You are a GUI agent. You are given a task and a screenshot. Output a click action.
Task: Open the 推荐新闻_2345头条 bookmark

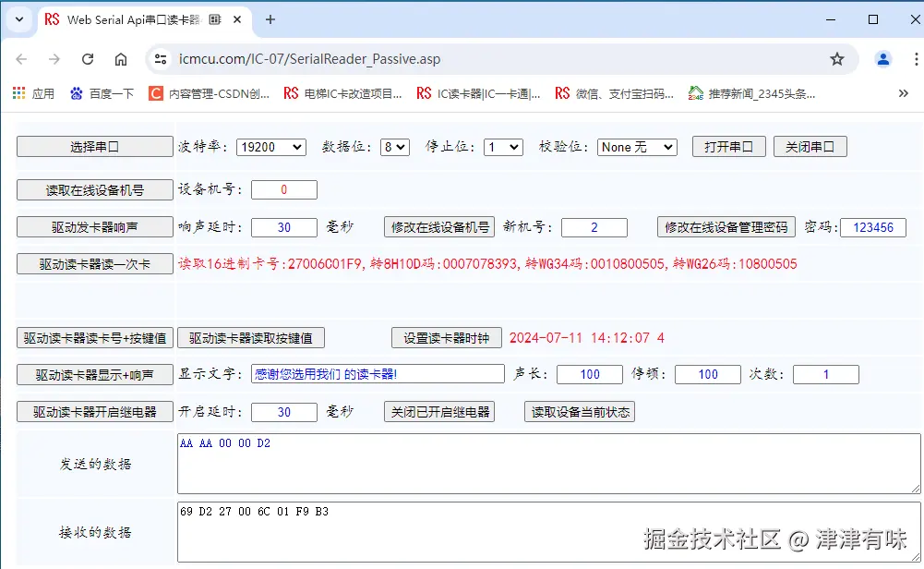pyautogui.click(x=752, y=93)
